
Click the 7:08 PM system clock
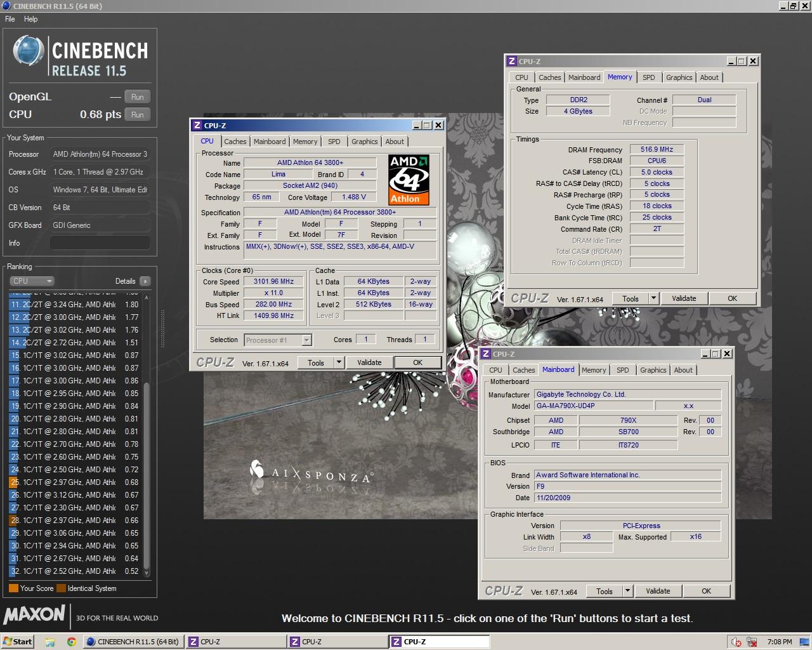pos(780,642)
